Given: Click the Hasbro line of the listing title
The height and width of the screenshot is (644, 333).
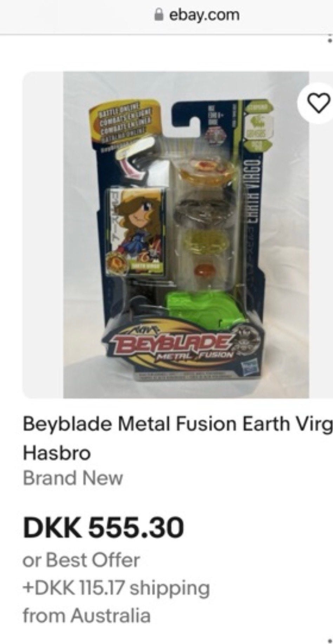Looking at the screenshot, I should point(57,453).
